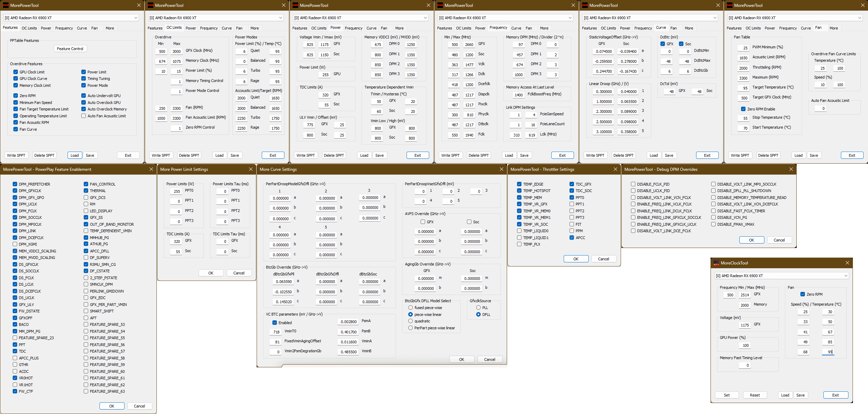Cancel the More Power Limit Settings dialog
This screenshot has height=414, width=868.
(x=239, y=273)
